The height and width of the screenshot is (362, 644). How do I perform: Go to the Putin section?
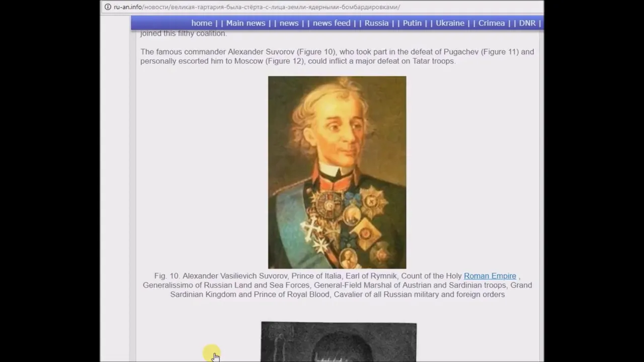point(412,23)
